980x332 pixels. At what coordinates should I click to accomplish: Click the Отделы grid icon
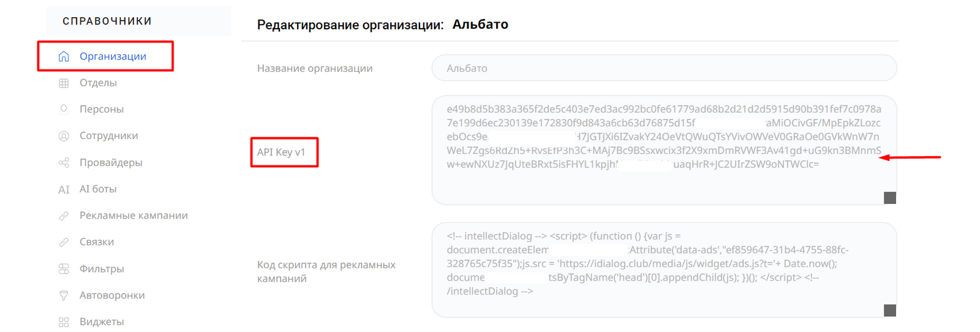(64, 83)
